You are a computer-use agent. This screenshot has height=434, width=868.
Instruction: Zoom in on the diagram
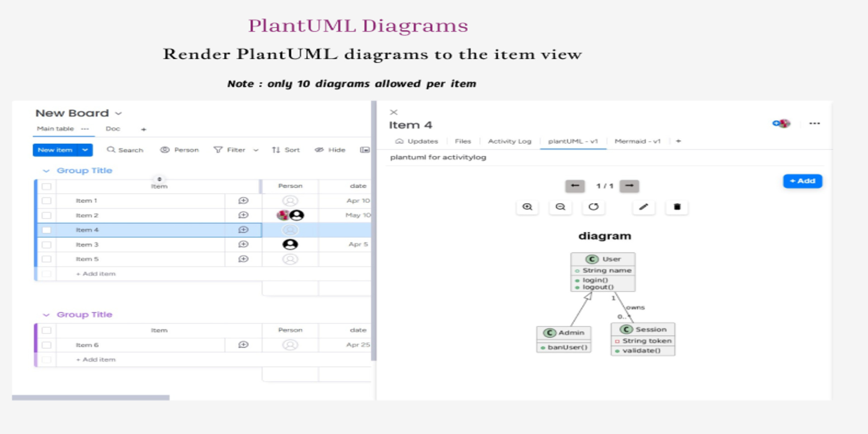tap(527, 207)
